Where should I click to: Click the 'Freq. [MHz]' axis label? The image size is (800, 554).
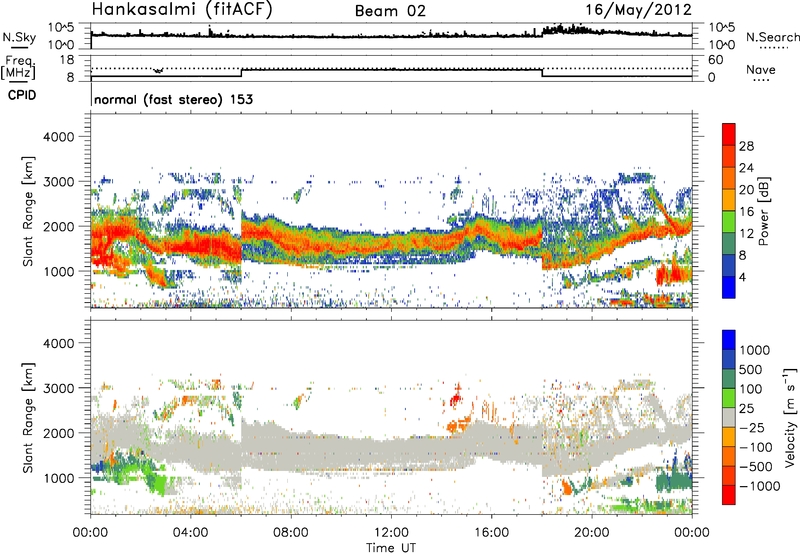[x=19, y=68]
